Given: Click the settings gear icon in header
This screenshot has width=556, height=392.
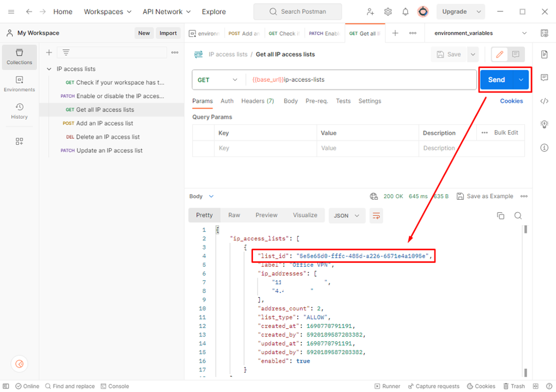Looking at the screenshot, I should pos(388,11).
